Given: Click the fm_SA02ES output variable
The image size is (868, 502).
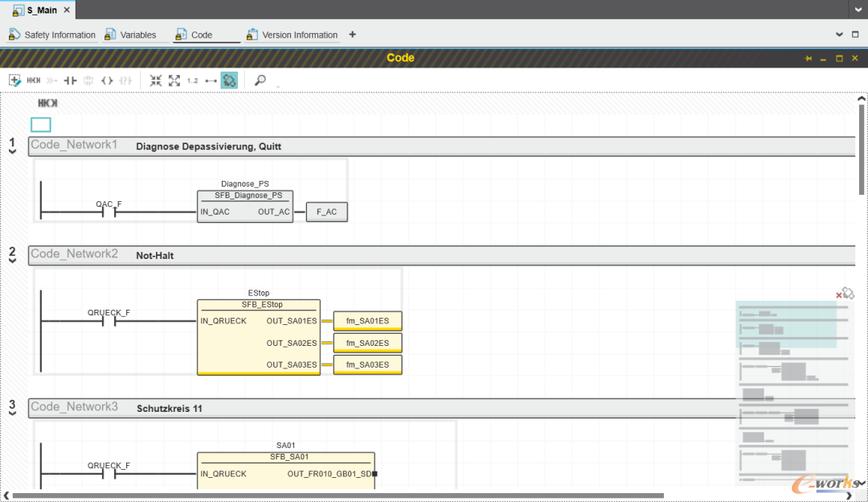Looking at the screenshot, I should 367,343.
